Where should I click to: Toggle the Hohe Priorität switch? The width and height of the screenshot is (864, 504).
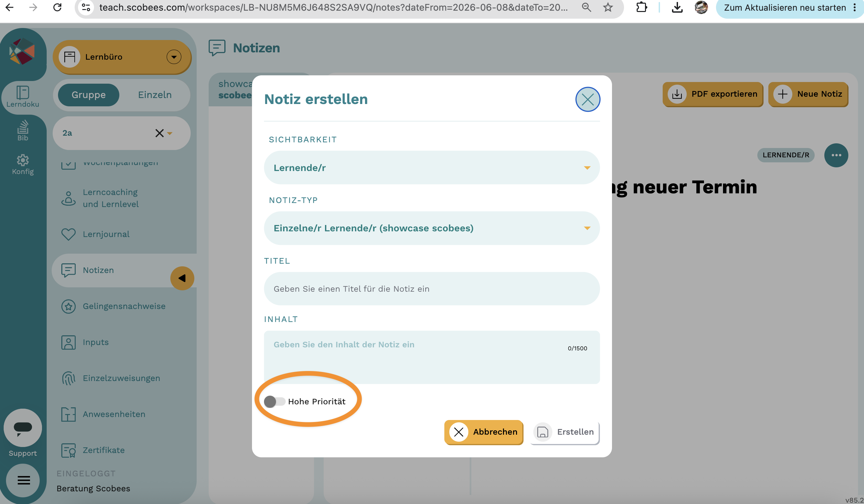point(274,401)
